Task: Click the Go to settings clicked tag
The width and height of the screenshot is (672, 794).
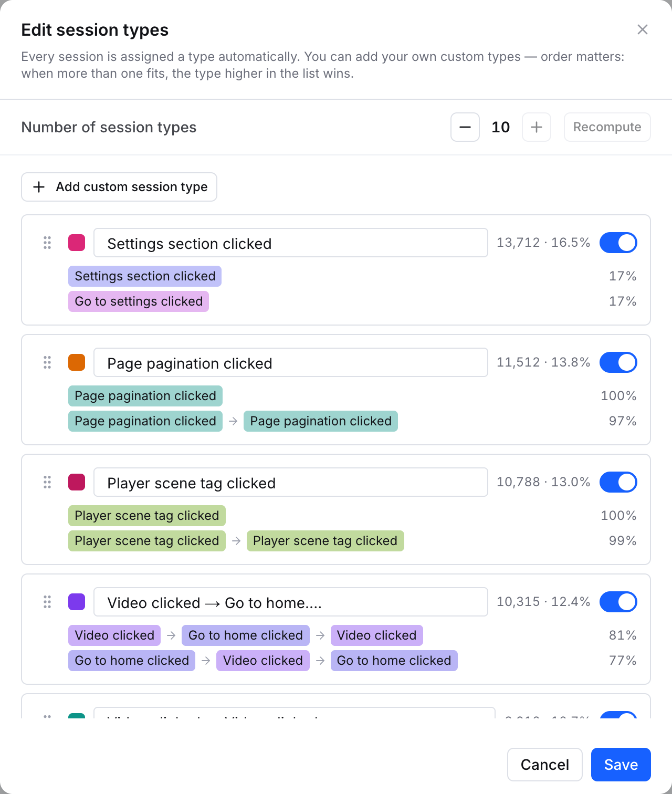Action: (139, 301)
